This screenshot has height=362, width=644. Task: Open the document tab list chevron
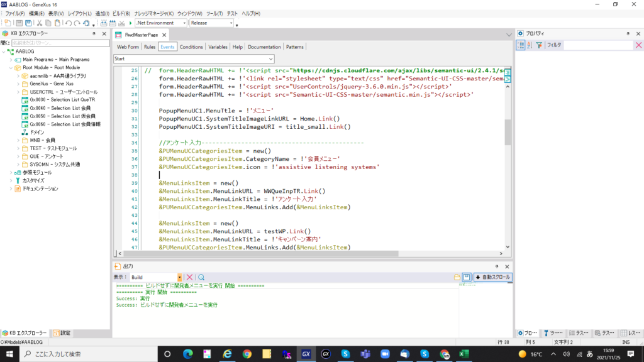pyautogui.click(x=509, y=35)
